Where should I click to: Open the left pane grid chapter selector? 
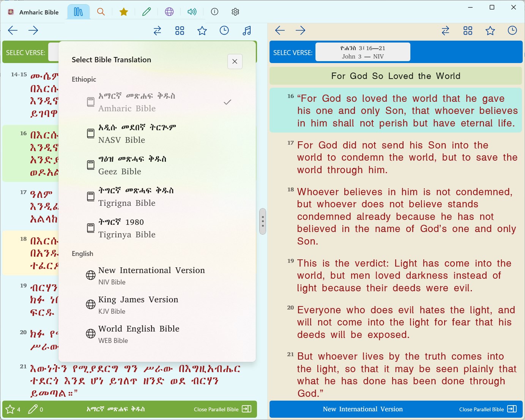pos(180,31)
